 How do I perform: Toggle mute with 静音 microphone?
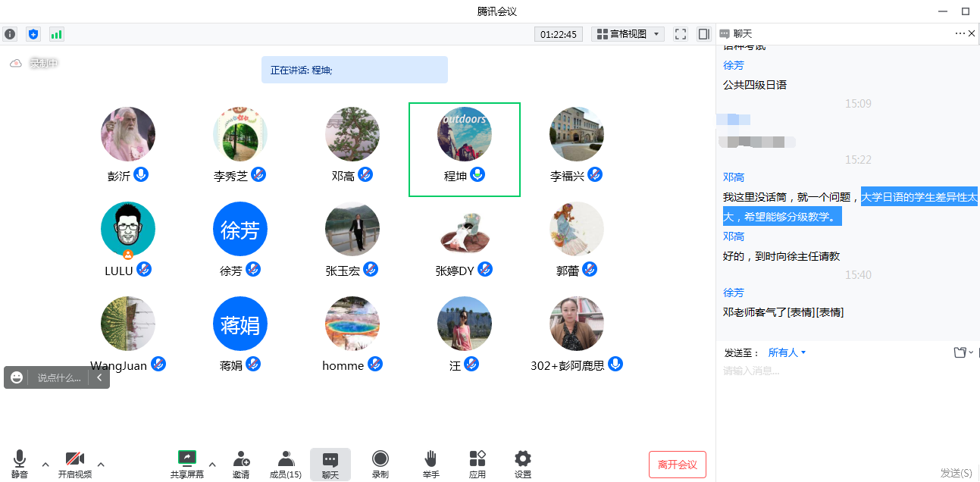click(x=20, y=464)
